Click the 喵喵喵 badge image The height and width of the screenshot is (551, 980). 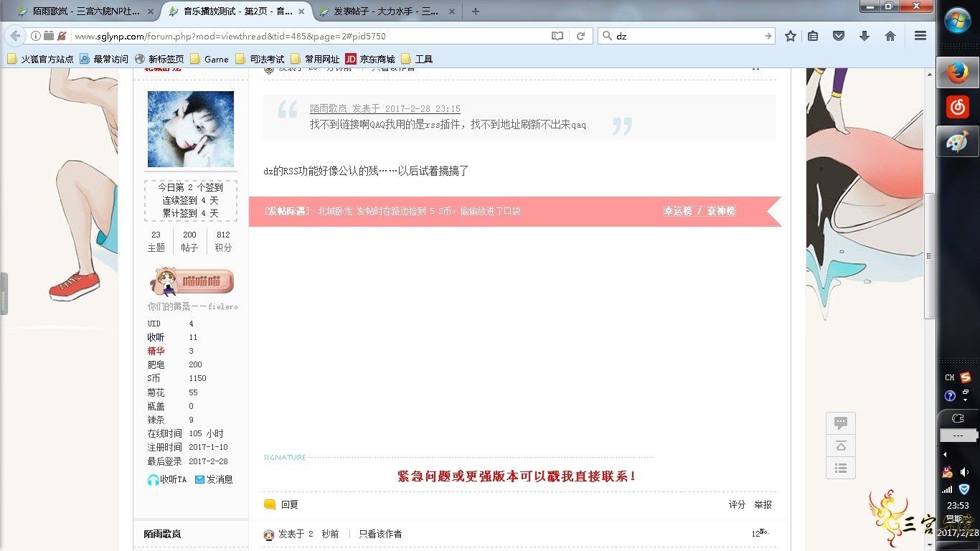point(191,281)
